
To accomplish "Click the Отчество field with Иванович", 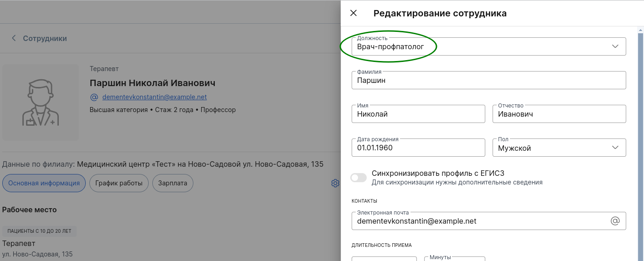I will point(559,114).
